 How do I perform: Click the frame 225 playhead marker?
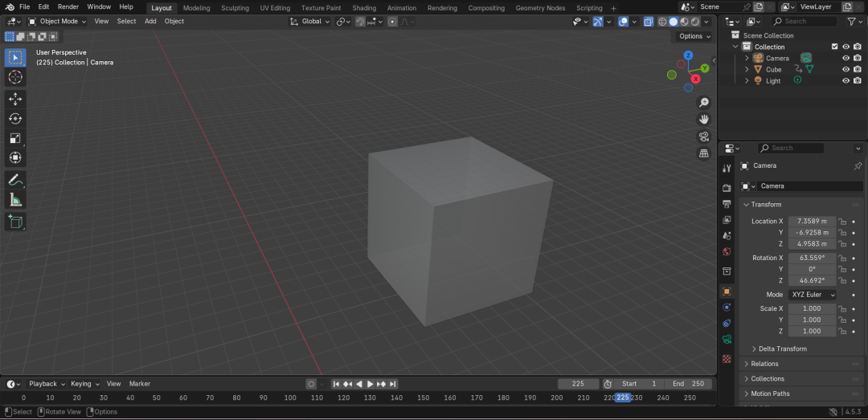pos(623,398)
